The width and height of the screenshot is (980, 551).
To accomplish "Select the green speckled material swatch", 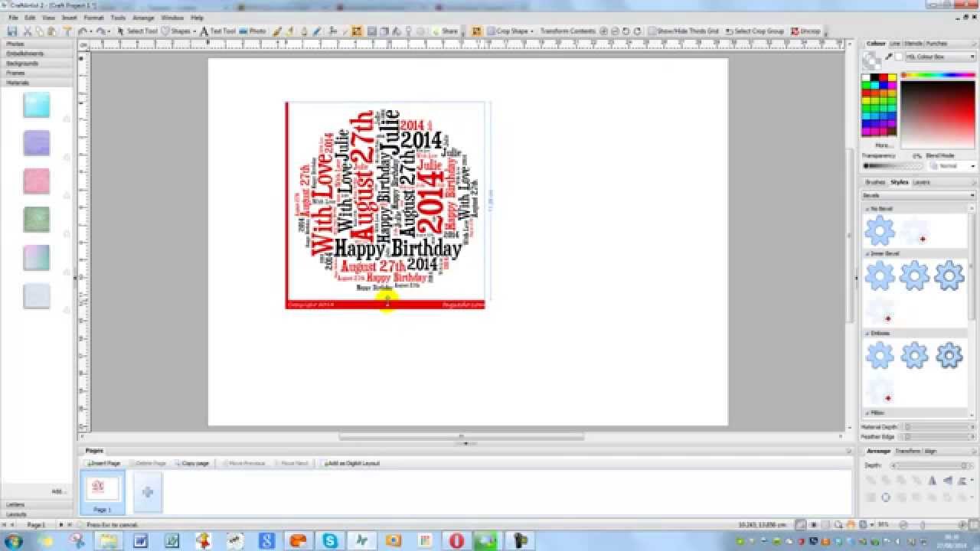I will pos(37,220).
